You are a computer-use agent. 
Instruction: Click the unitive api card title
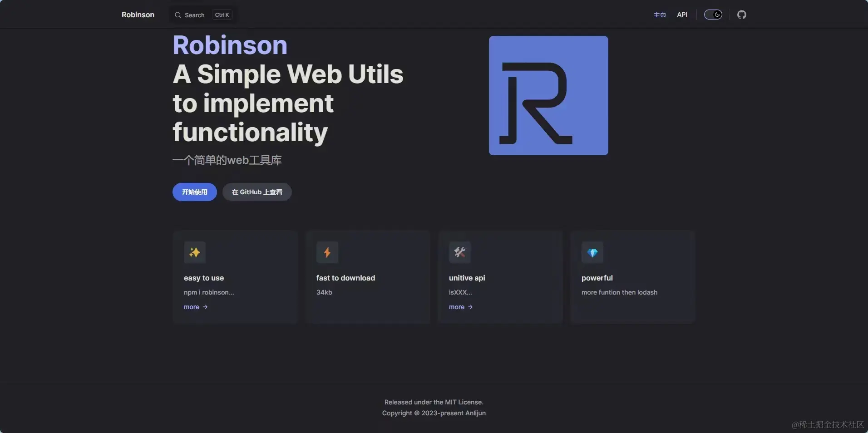(x=467, y=278)
